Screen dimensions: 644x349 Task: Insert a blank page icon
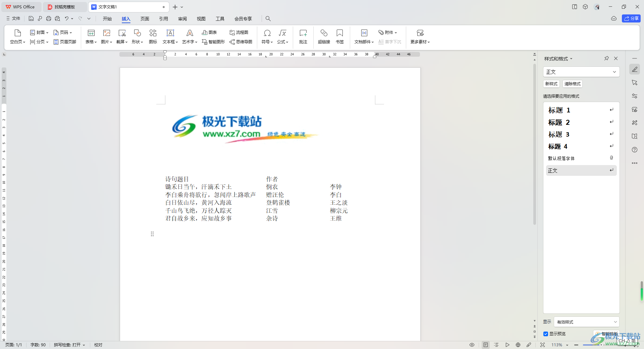coord(17,33)
